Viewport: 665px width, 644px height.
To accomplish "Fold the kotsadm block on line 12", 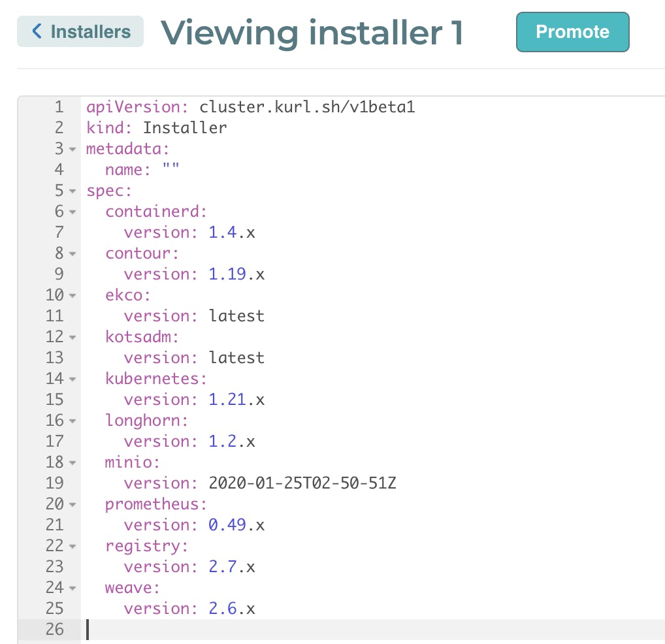I will [73, 338].
